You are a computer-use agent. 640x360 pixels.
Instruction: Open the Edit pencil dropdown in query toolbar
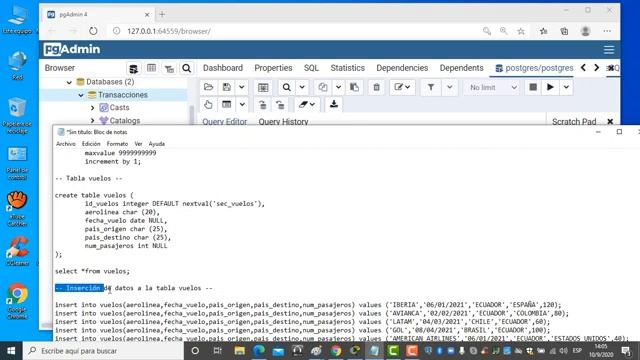(x=402, y=87)
